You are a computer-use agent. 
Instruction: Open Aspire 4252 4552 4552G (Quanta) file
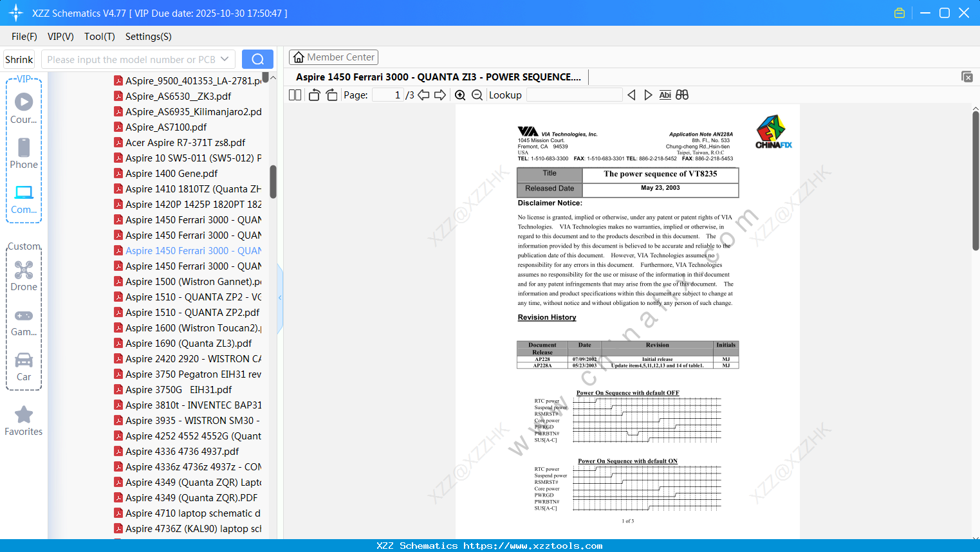click(193, 436)
